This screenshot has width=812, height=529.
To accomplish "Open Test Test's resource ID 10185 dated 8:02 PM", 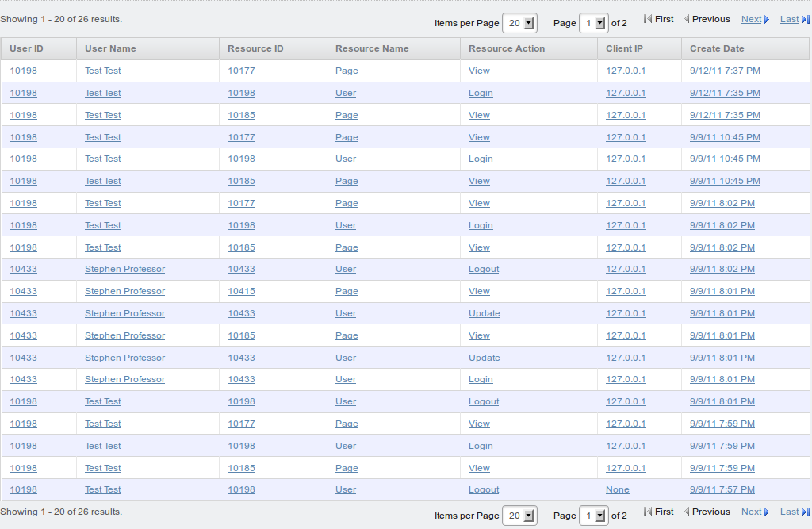I will 241,248.
